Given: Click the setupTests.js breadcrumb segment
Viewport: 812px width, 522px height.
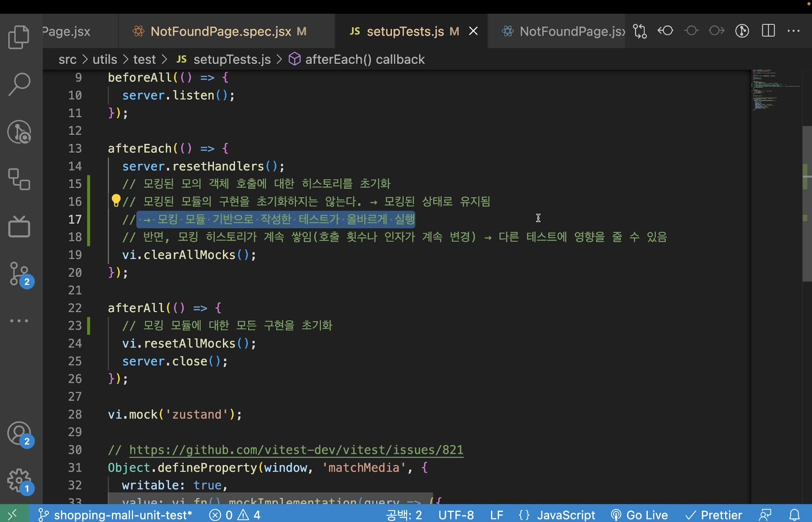Looking at the screenshot, I should point(223,60).
